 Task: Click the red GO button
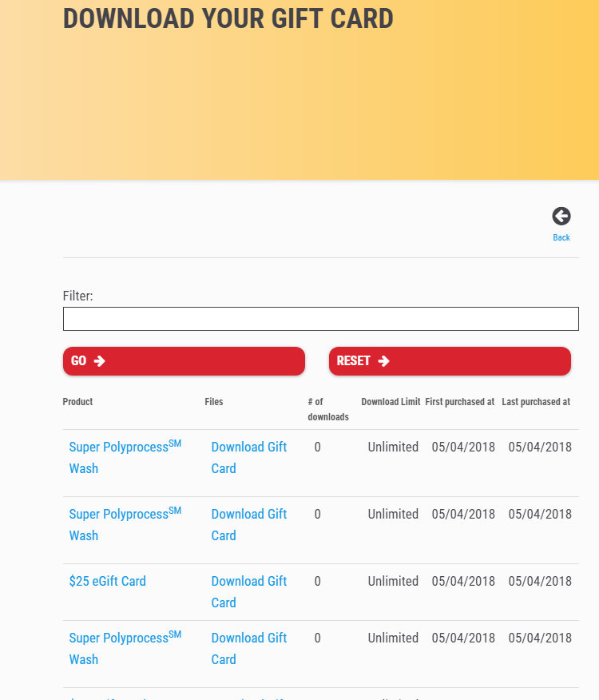[184, 360]
